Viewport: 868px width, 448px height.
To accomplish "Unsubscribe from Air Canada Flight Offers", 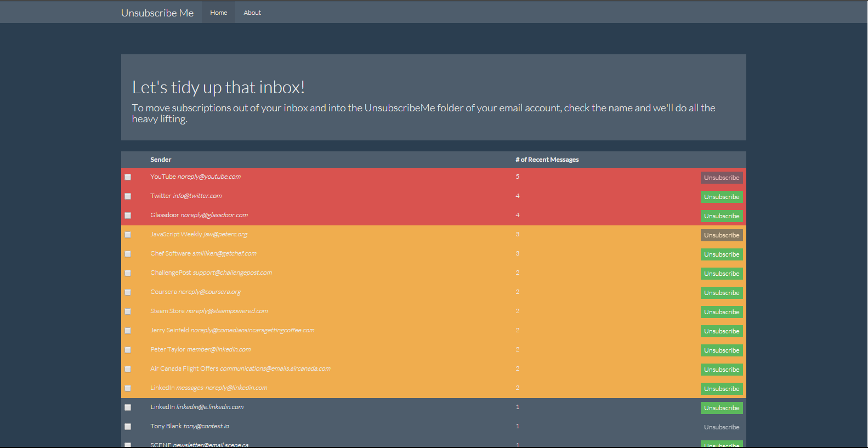I will 722,370.
